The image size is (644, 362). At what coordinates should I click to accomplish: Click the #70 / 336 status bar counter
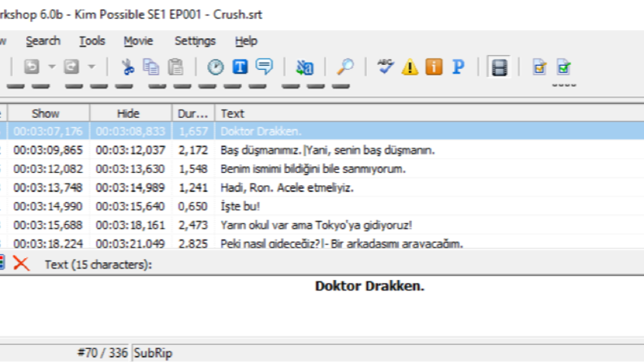(102, 353)
